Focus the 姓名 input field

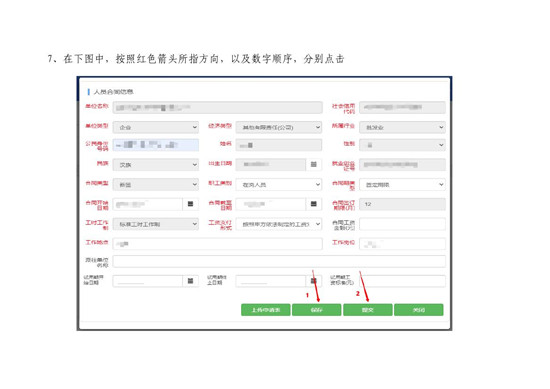(x=279, y=145)
